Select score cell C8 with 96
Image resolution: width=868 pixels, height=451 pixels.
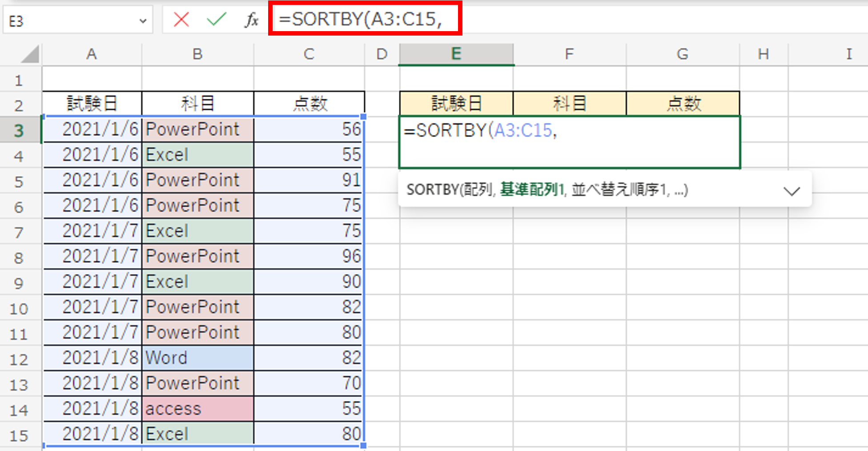[309, 256]
